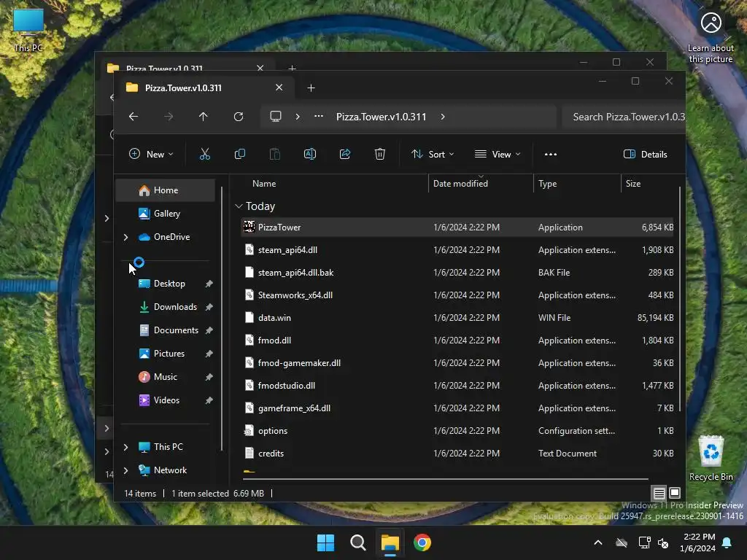The height and width of the screenshot is (560, 747).
Task: Expand OneDrive in the navigation pane
Action: pos(125,237)
